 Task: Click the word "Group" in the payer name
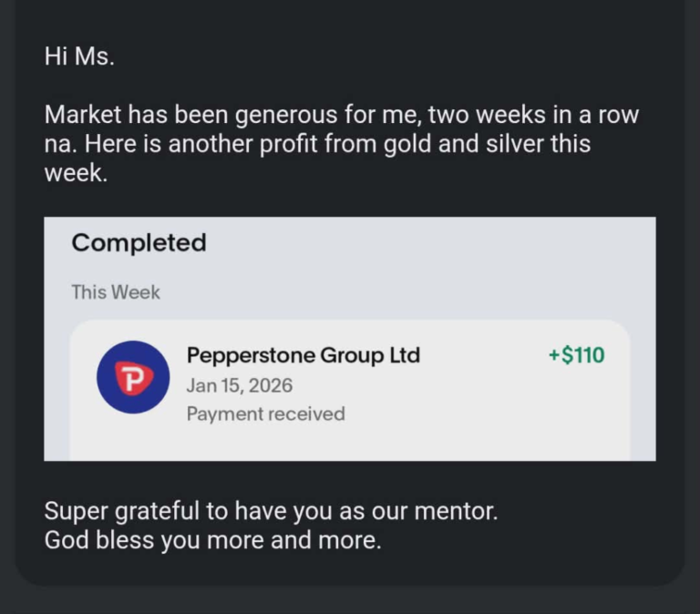[353, 355]
